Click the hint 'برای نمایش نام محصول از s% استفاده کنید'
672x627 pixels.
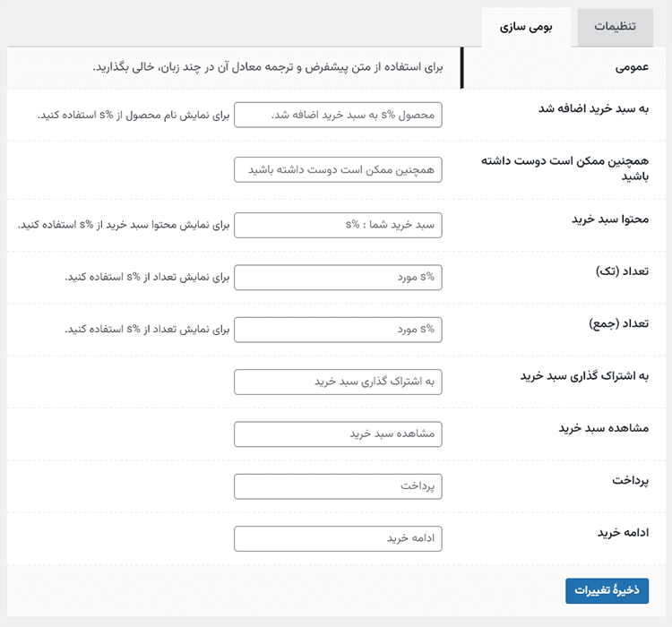[134, 116]
